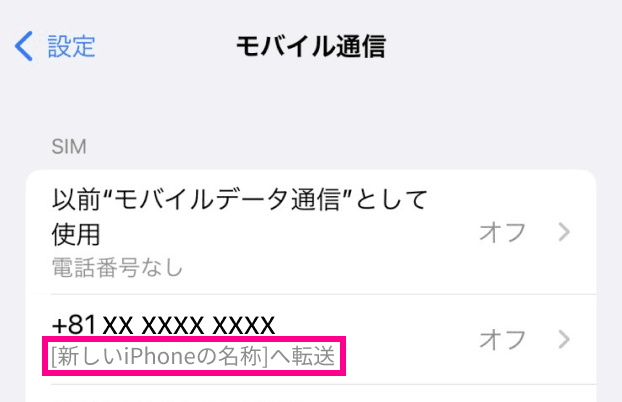Screen dimensions: 622x402
Task: Click the pink highlight box around 転送 text
Action: (194, 356)
